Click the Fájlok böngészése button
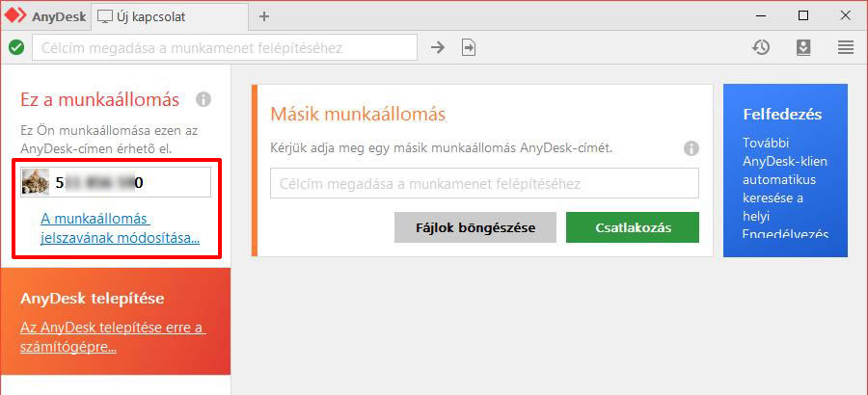 pyautogui.click(x=475, y=227)
